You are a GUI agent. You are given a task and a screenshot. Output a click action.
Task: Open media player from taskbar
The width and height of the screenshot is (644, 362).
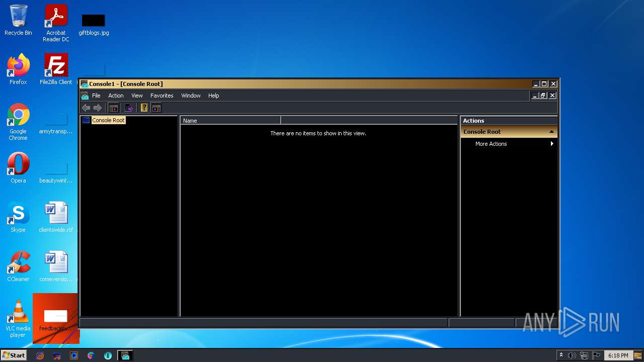click(74, 355)
